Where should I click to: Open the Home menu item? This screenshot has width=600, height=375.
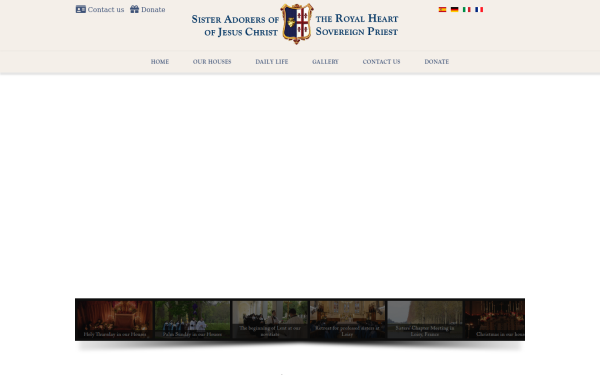pos(160,62)
